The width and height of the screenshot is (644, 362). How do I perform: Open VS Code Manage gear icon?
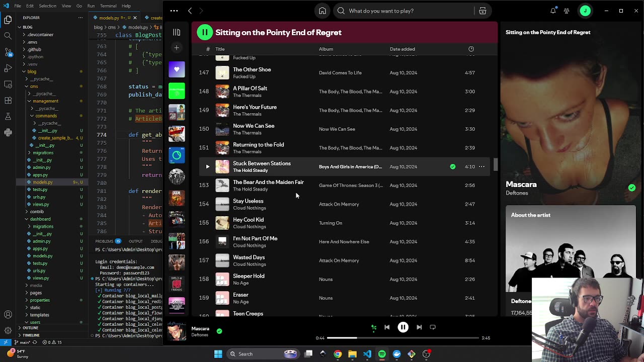(8, 331)
